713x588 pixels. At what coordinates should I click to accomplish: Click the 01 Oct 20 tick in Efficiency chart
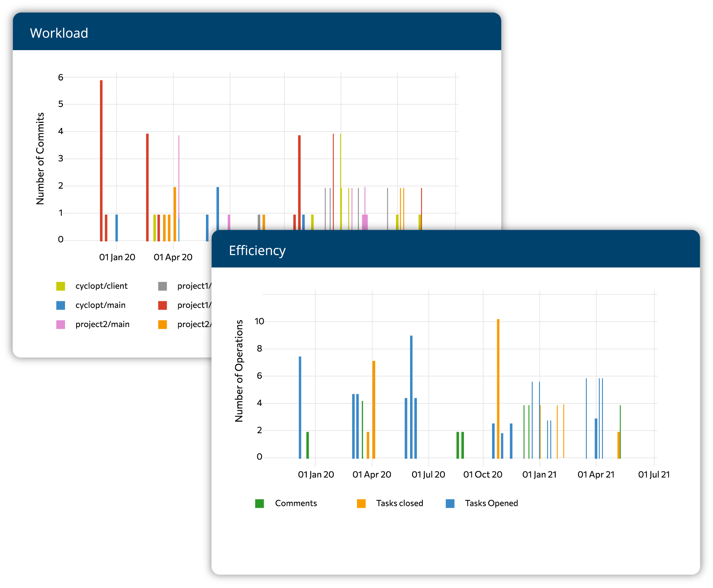(483, 475)
